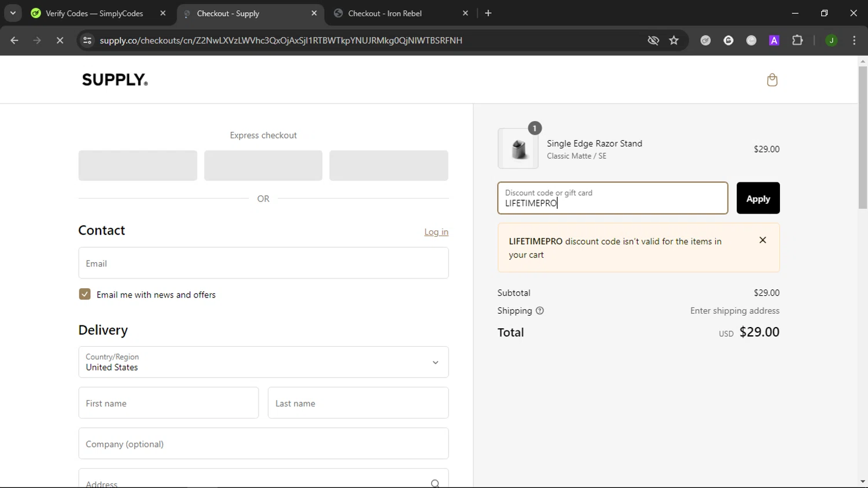
Task: Click the Total $29.00 amount
Action: 759,332
